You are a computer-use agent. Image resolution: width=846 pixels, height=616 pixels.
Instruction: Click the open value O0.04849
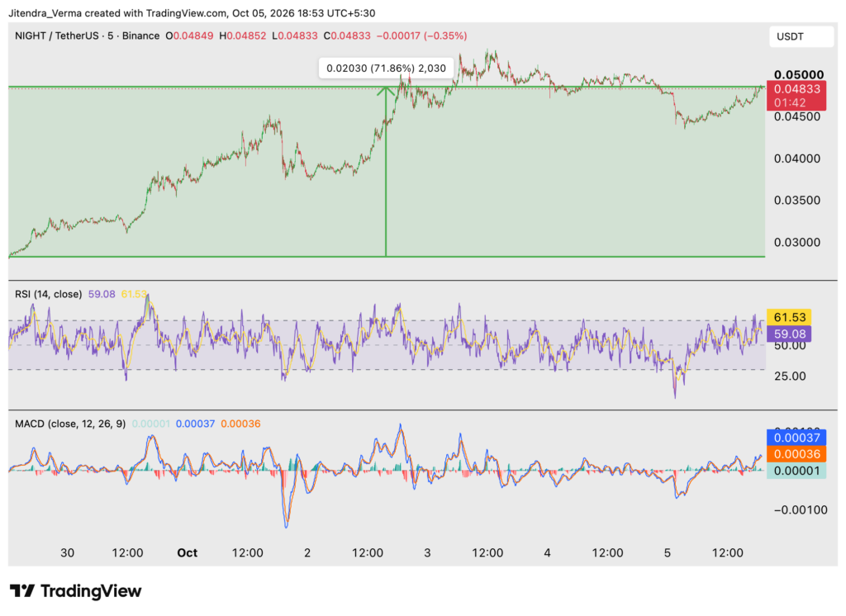coord(189,36)
